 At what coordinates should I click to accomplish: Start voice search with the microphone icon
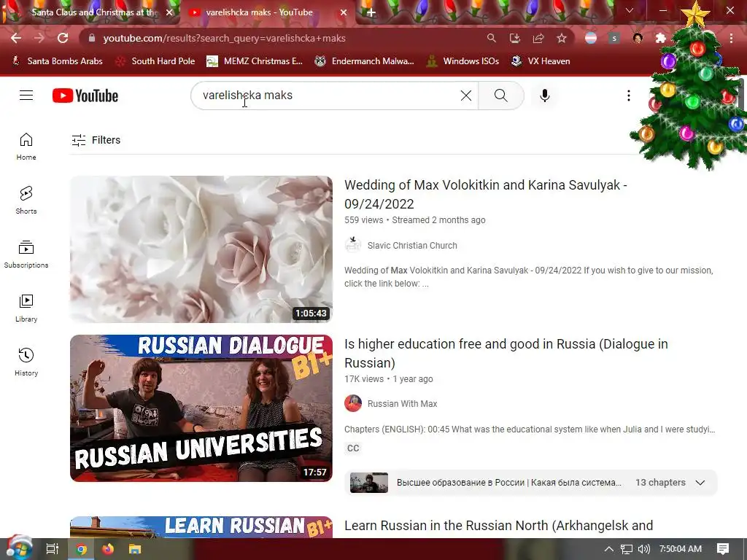[544, 96]
